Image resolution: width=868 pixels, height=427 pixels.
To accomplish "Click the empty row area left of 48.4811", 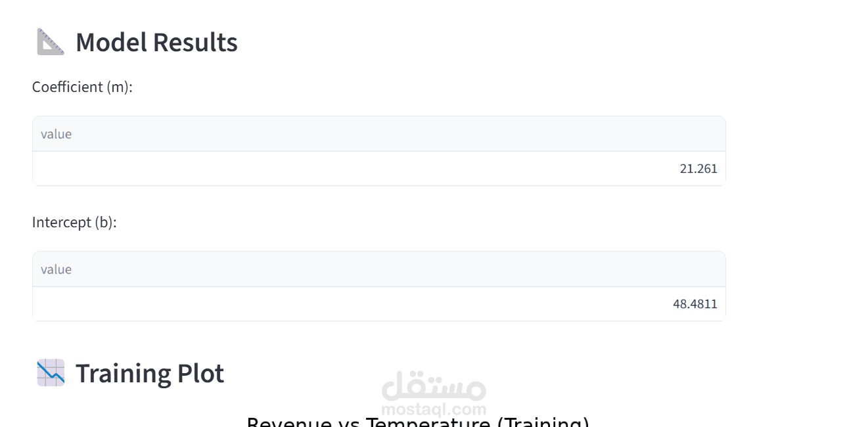I will pos(352,304).
